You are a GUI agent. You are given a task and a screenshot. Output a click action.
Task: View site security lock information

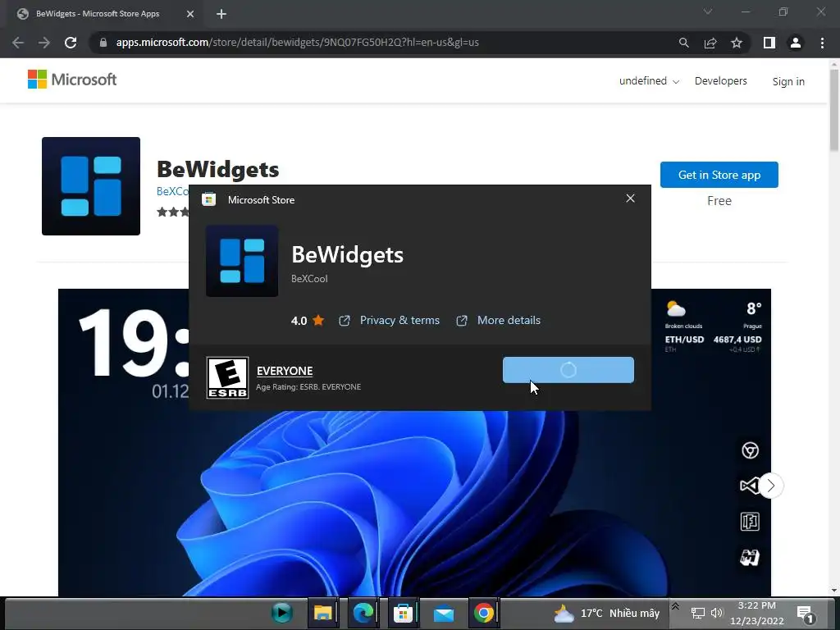point(103,43)
